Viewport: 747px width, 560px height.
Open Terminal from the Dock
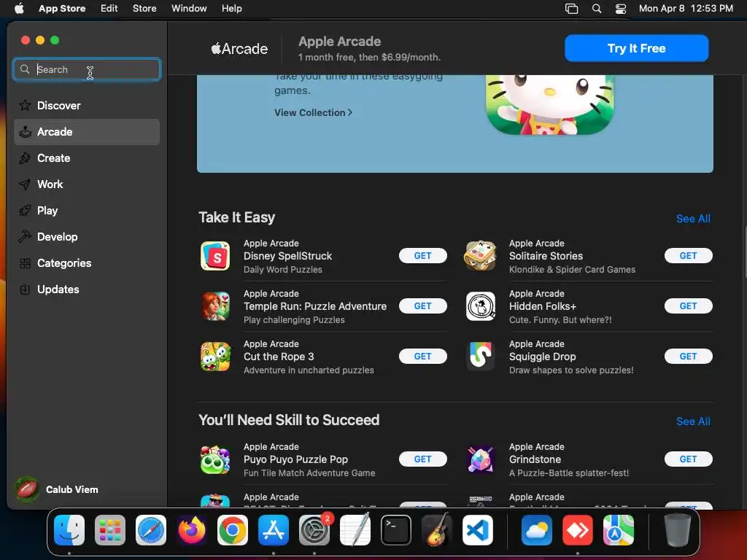click(x=396, y=530)
